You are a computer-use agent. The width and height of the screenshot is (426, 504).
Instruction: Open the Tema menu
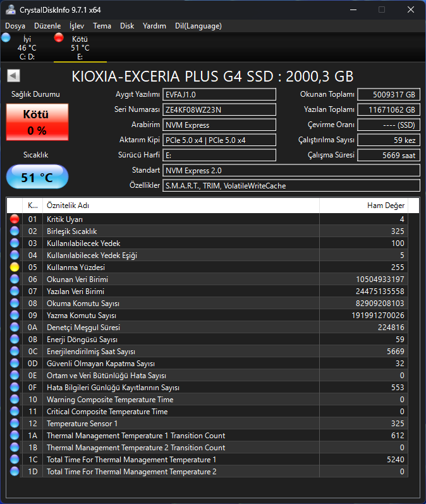(102, 26)
